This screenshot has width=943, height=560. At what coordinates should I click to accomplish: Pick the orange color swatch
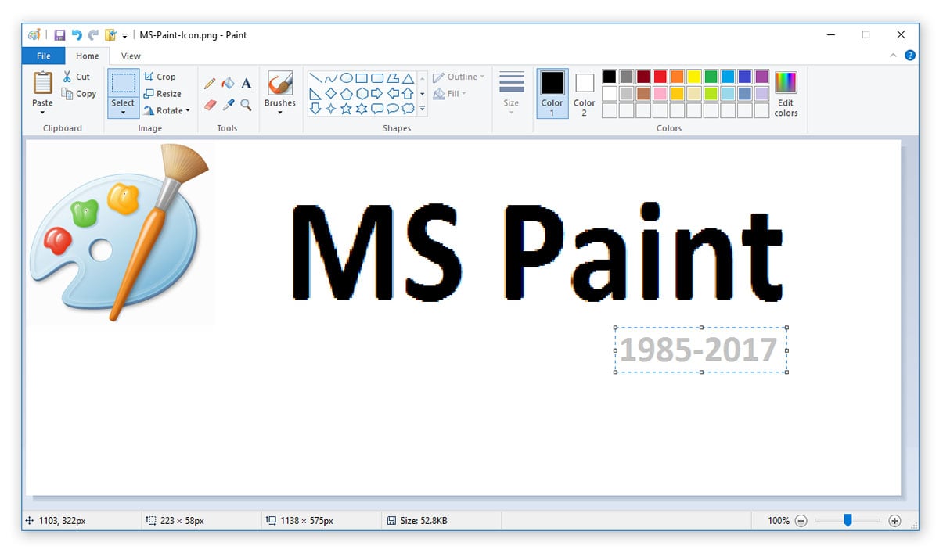[677, 77]
